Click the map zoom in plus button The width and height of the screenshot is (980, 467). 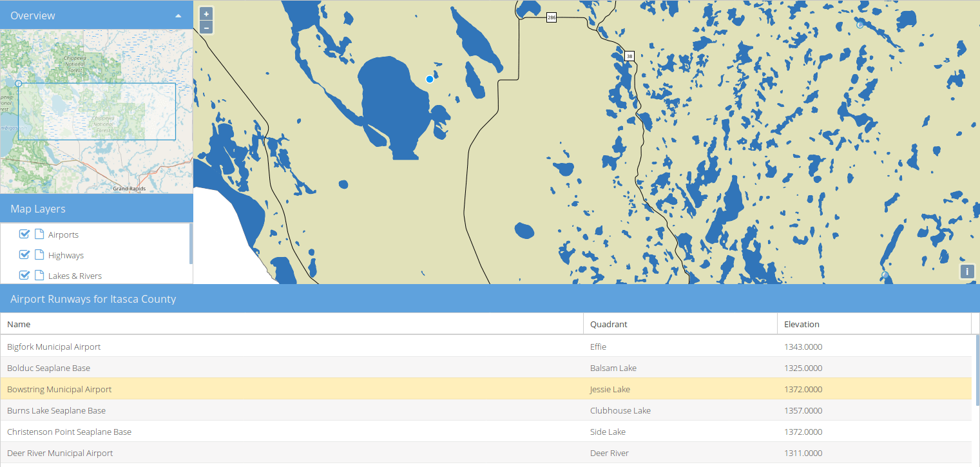(x=206, y=14)
